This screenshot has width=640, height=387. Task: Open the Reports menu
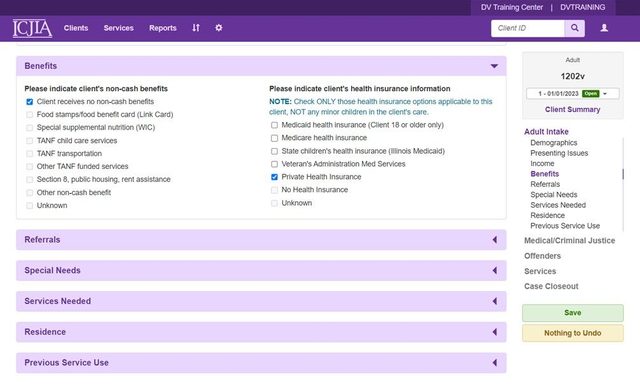[163, 28]
